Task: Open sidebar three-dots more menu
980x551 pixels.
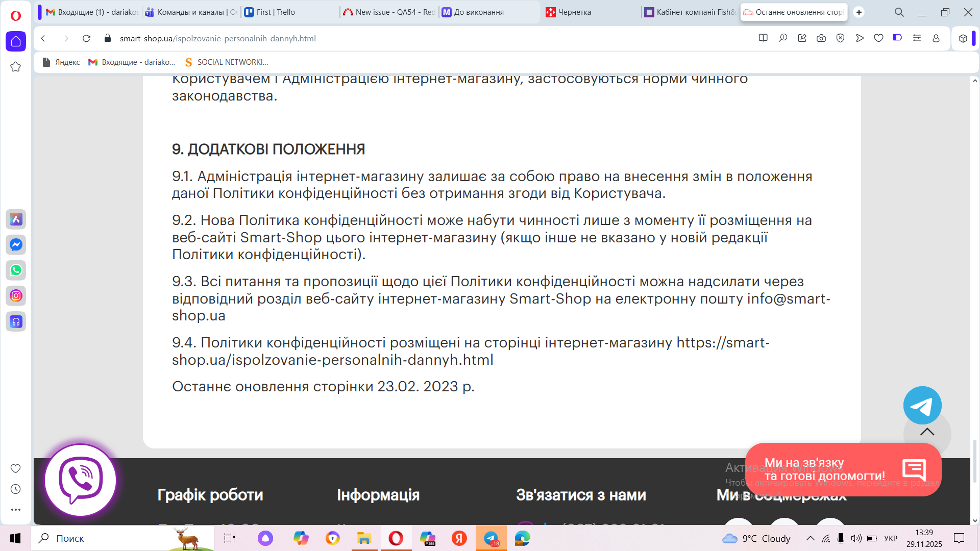Action: point(16,510)
